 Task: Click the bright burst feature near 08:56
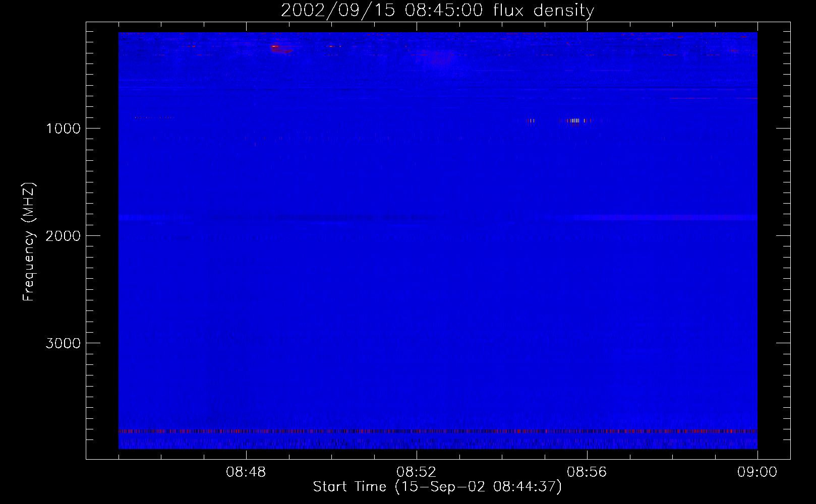pos(575,120)
